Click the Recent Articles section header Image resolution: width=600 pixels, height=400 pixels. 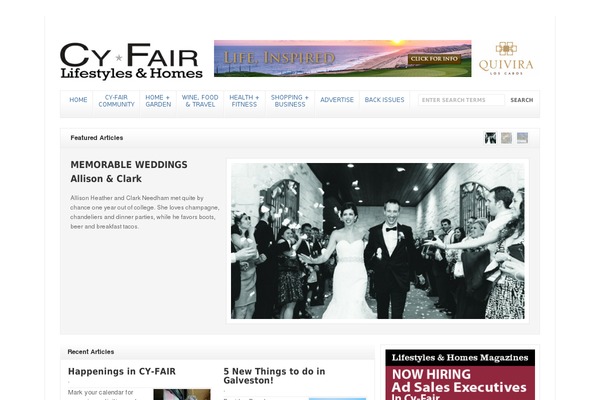click(x=91, y=352)
